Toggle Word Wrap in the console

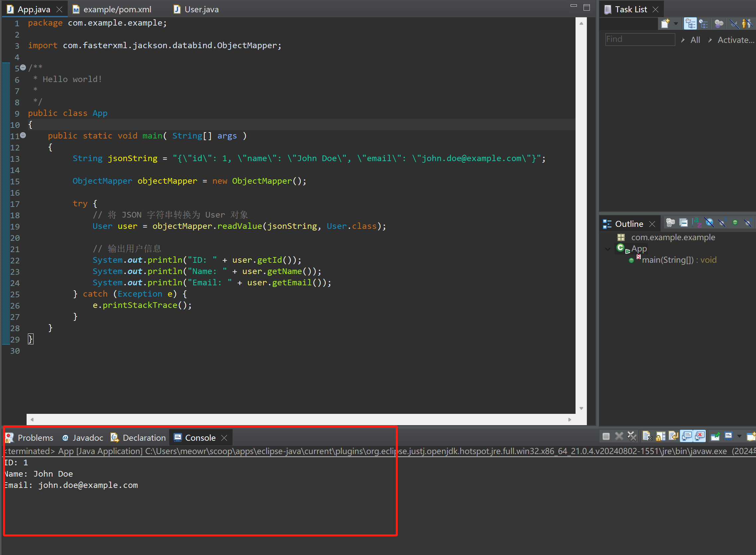coord(673,436)
